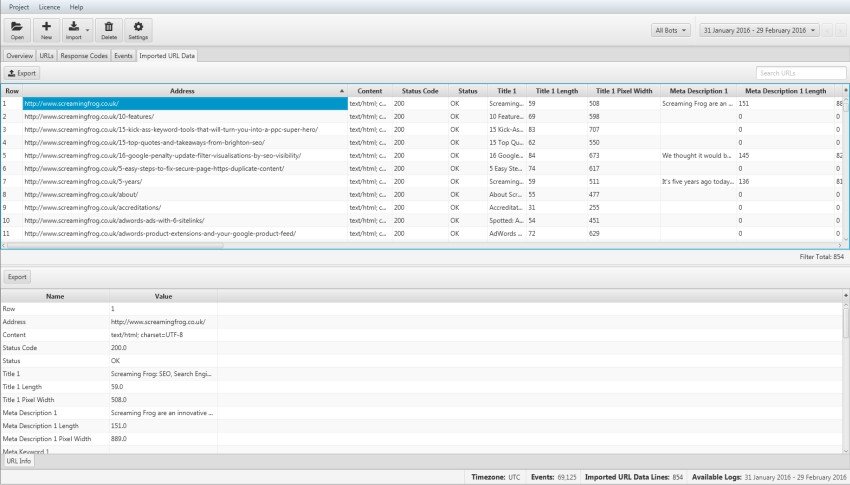
Task: Open the Help menu
Action: coord(76,7)
